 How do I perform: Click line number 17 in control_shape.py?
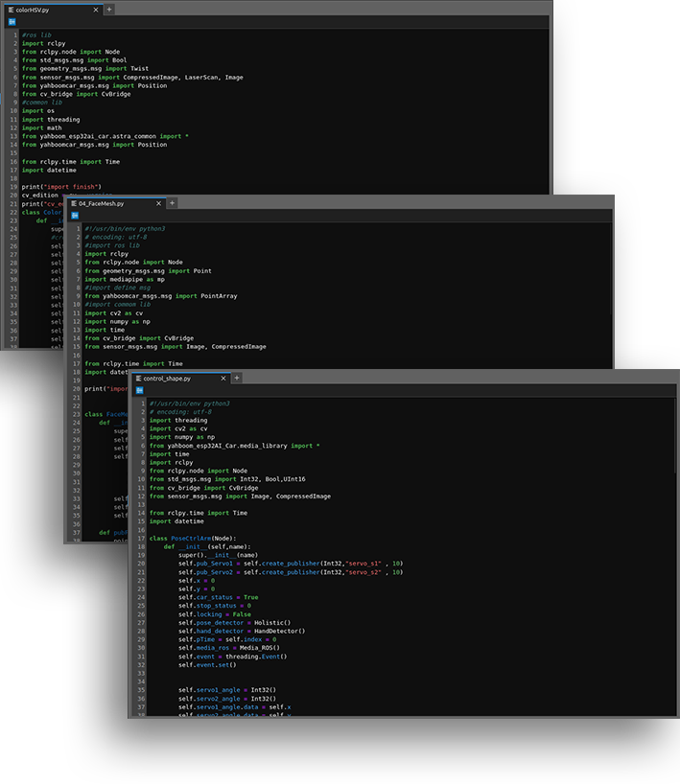[141, 539]
